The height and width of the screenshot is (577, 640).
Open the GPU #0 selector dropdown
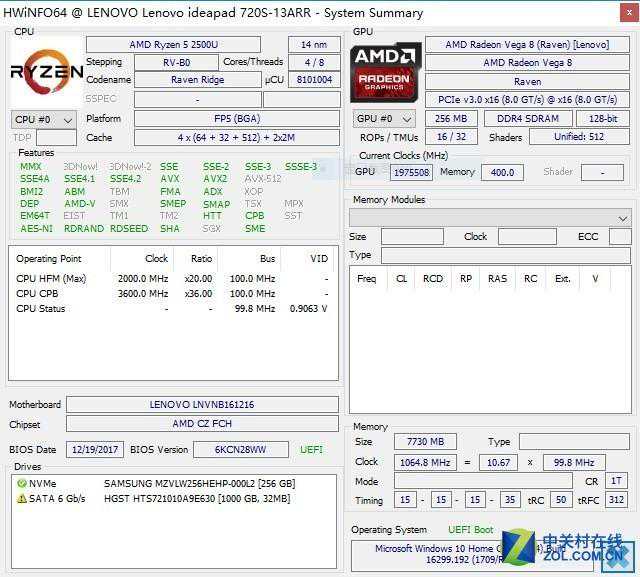point(384,119)
